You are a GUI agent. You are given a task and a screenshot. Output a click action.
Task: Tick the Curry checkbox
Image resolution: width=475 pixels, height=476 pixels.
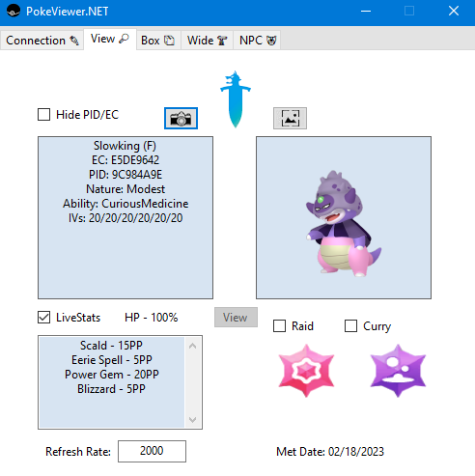(x=350, y=325)
